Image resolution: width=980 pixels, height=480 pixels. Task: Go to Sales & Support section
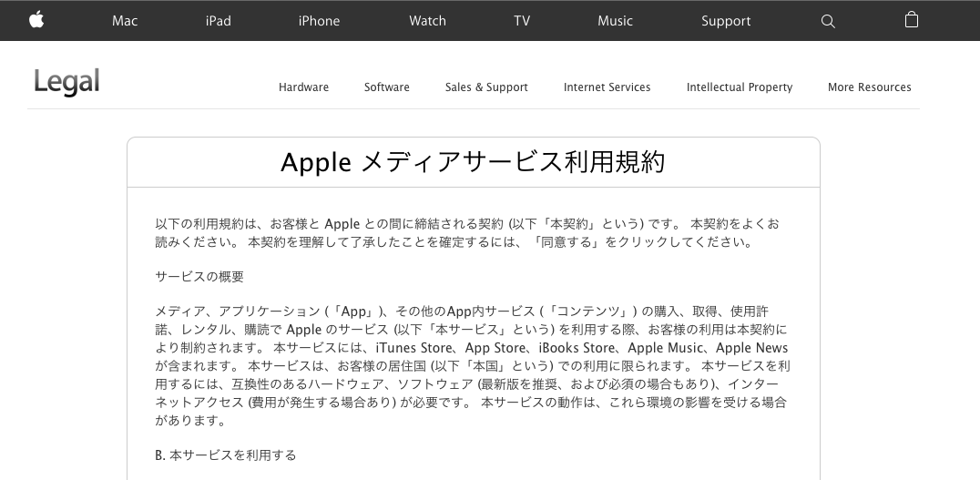click(x=486, y=87)
